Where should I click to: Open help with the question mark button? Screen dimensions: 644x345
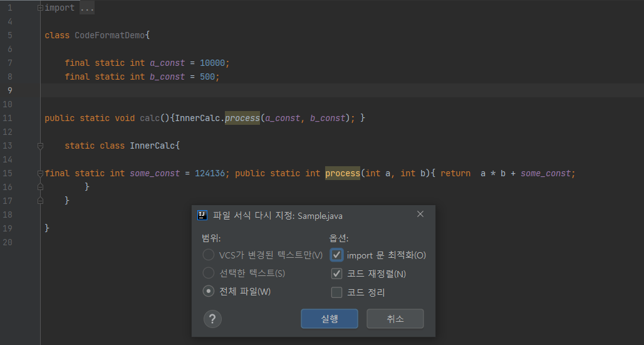point(212,319)
